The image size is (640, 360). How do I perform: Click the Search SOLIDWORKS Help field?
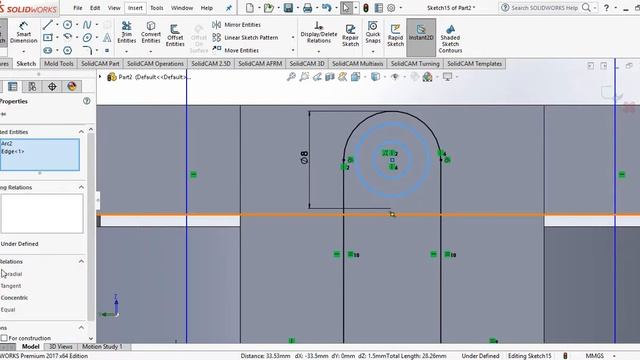545,8
